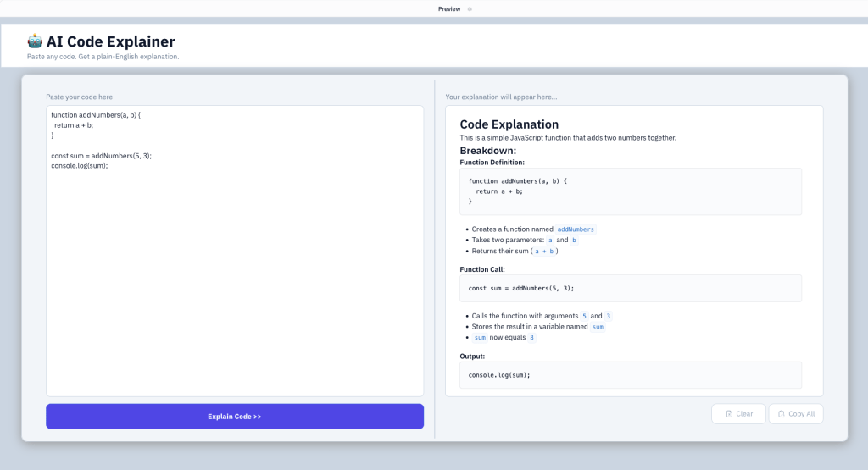The image size is (868, 470).
Task: Click the 'sum now equals 8' bullet
Action: 504,337
